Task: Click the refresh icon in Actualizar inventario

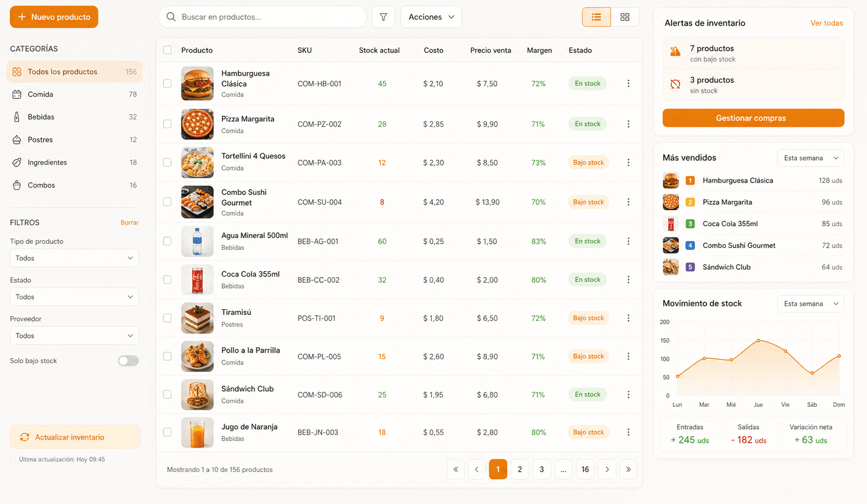Action: click(25, 437)
